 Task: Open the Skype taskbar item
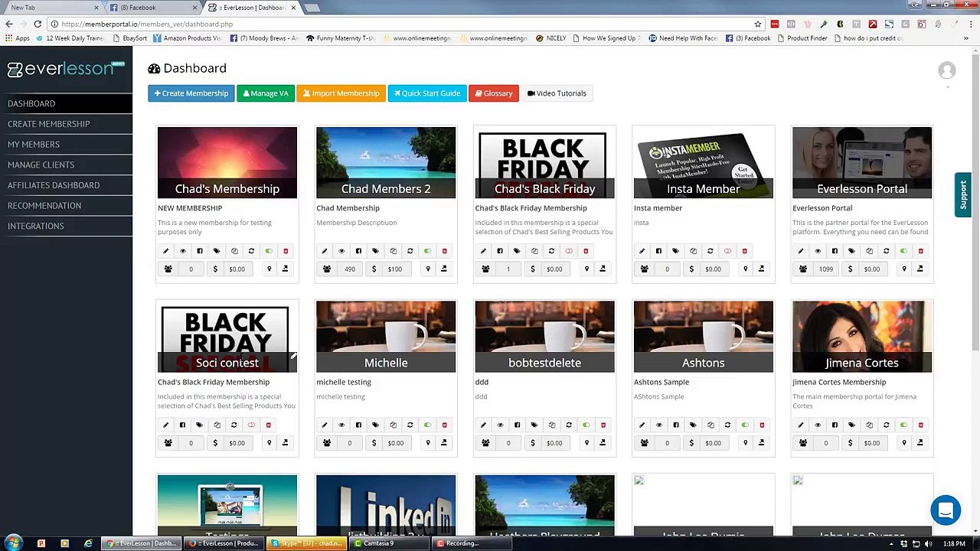pyautogui.click(x=307, y=543)
